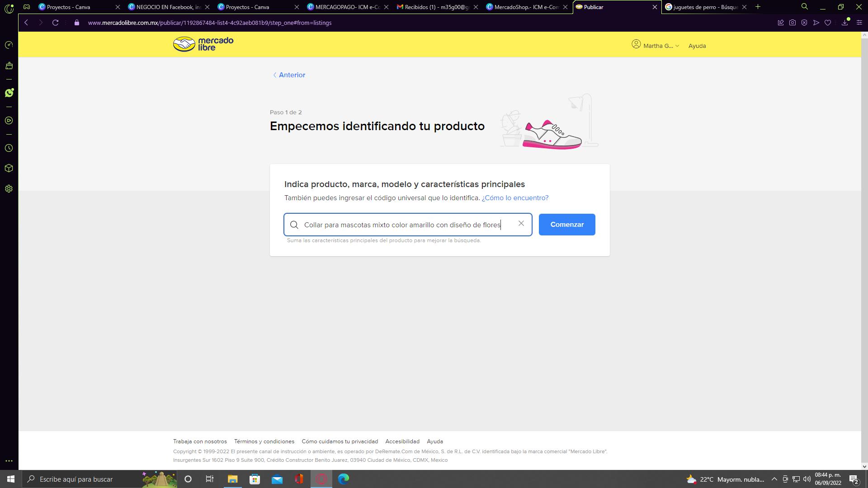This screenshot has width=868, height=488.
Task: Show hidden system tray icons
Action: [x=774, y=479]
